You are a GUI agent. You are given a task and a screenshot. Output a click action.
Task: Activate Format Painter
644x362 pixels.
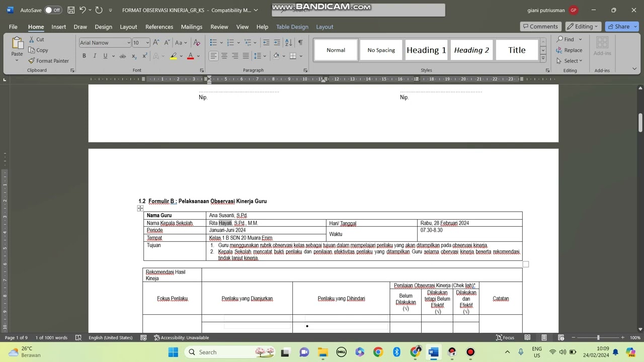click(x=49, y=61)
